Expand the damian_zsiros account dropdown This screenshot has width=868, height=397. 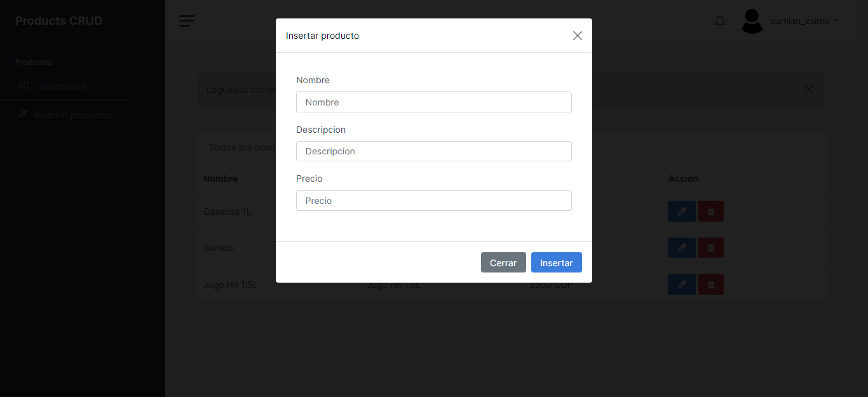803,20
